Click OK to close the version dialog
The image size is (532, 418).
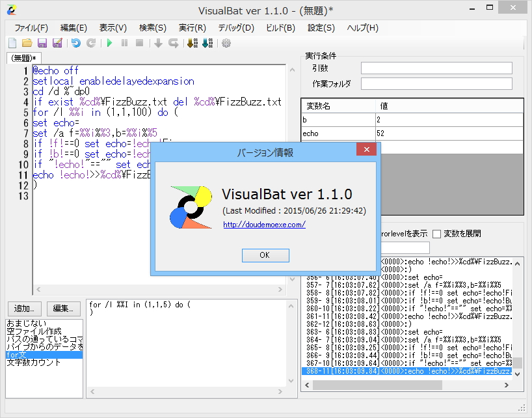pyautogui.click(x=265, y=255)
